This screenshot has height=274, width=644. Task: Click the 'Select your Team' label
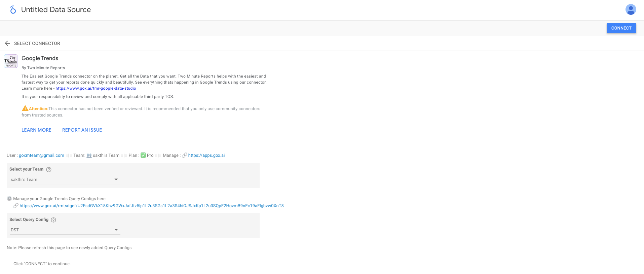pos(26,169)
